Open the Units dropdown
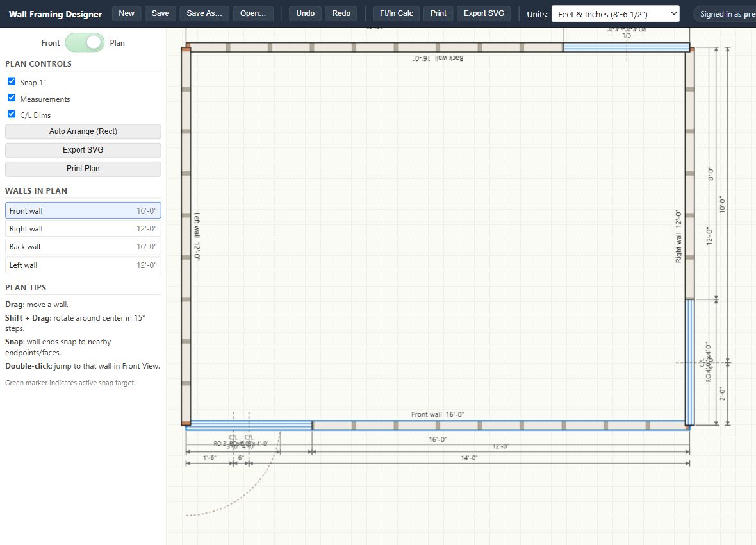 (615, 14)
